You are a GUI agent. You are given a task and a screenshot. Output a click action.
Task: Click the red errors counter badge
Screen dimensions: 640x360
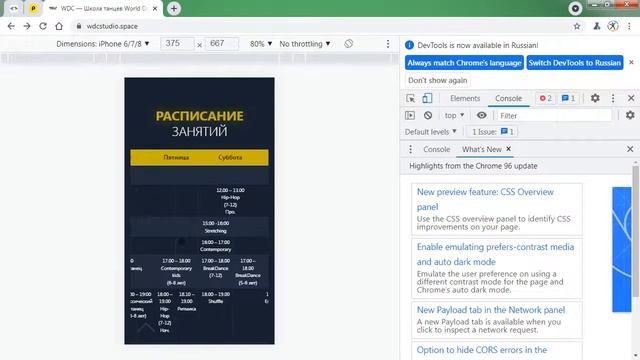pos(546,98)
